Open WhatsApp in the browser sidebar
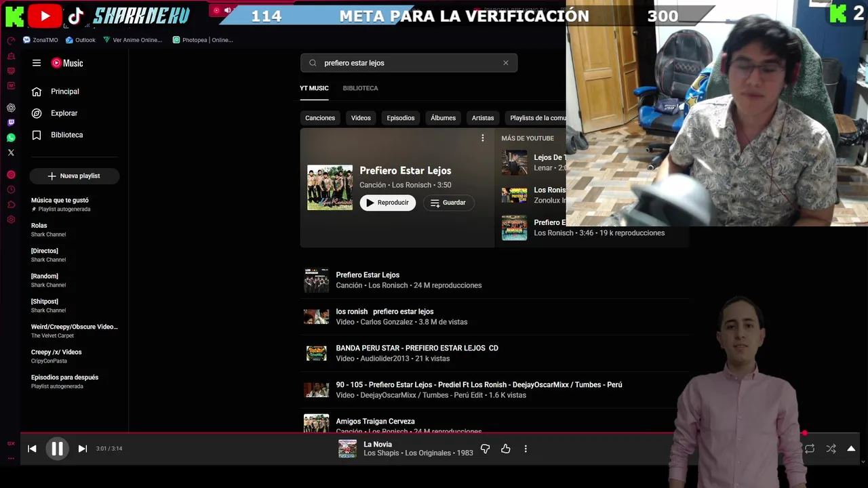The image size is (868, 488). coord(11,138)
